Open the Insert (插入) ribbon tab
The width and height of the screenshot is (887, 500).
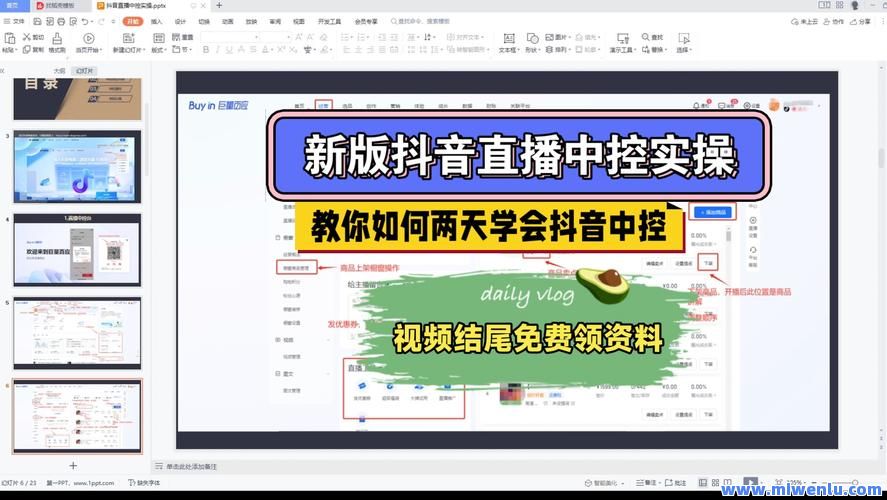156,21
